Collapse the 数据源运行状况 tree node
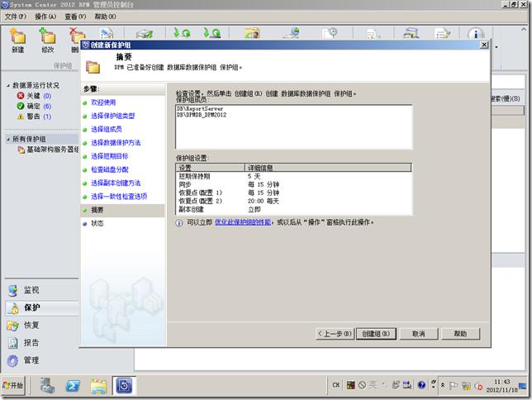Screen dimensions: 532x400 pos(7,86)
